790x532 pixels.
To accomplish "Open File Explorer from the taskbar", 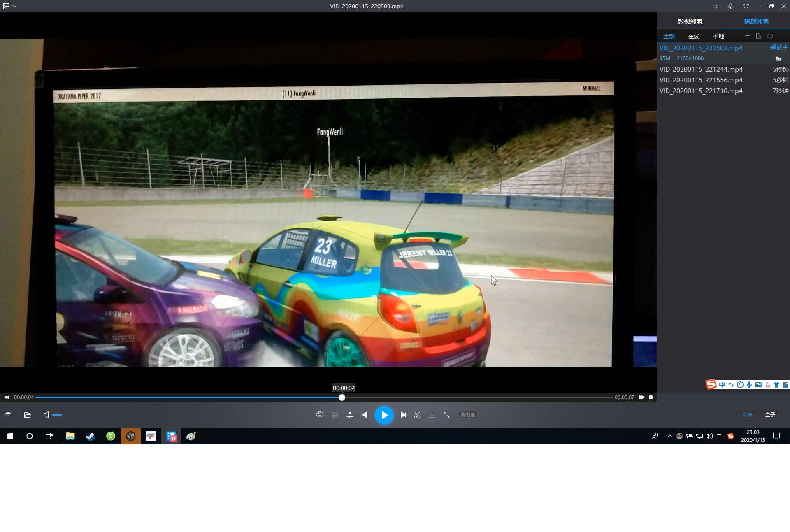I will pos(70,436).
